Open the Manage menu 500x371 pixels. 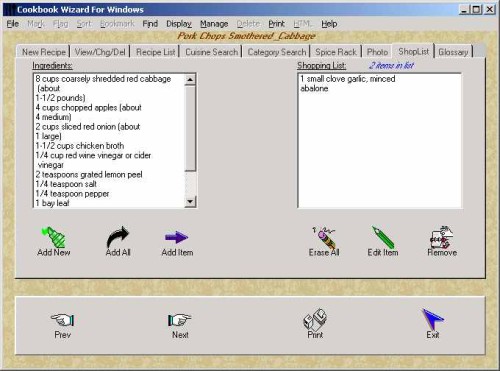(x=214, y=24)
